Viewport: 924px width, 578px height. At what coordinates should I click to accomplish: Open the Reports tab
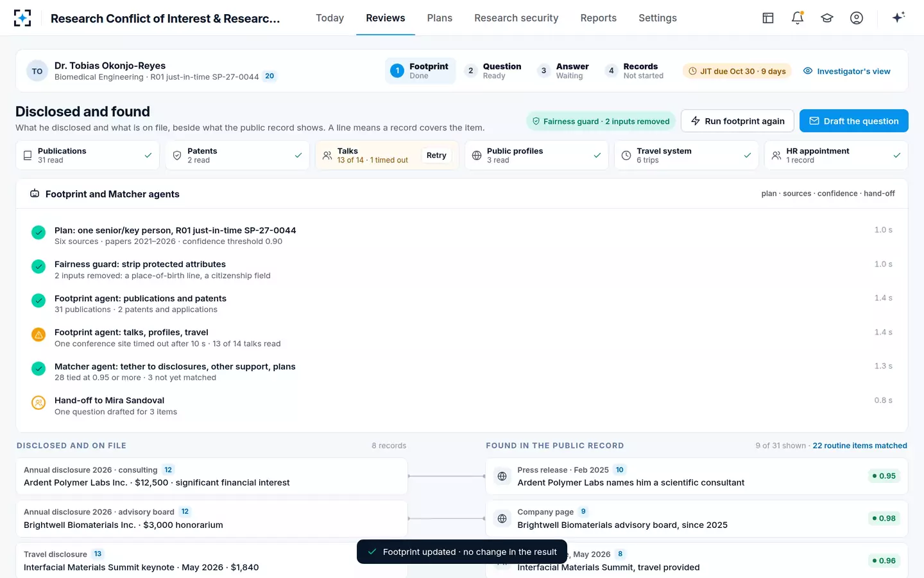coord(599,18)
